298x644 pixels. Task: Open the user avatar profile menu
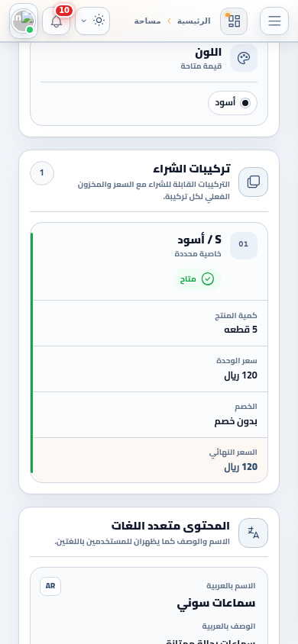click(24, 21)
